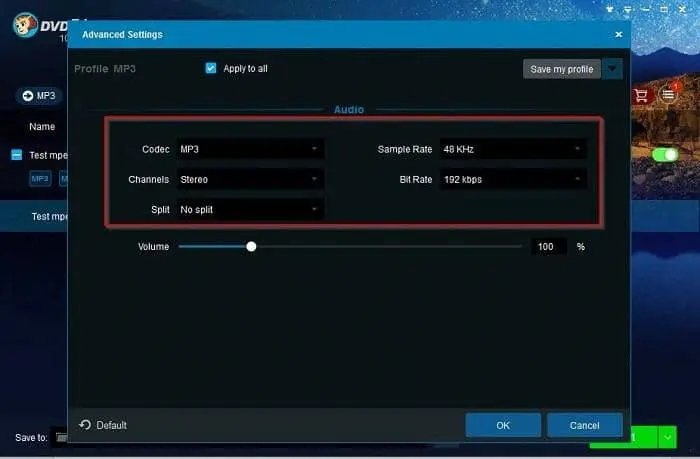Expand the Sample Rate dropdown
700x459 pixels.
[512, 149]
